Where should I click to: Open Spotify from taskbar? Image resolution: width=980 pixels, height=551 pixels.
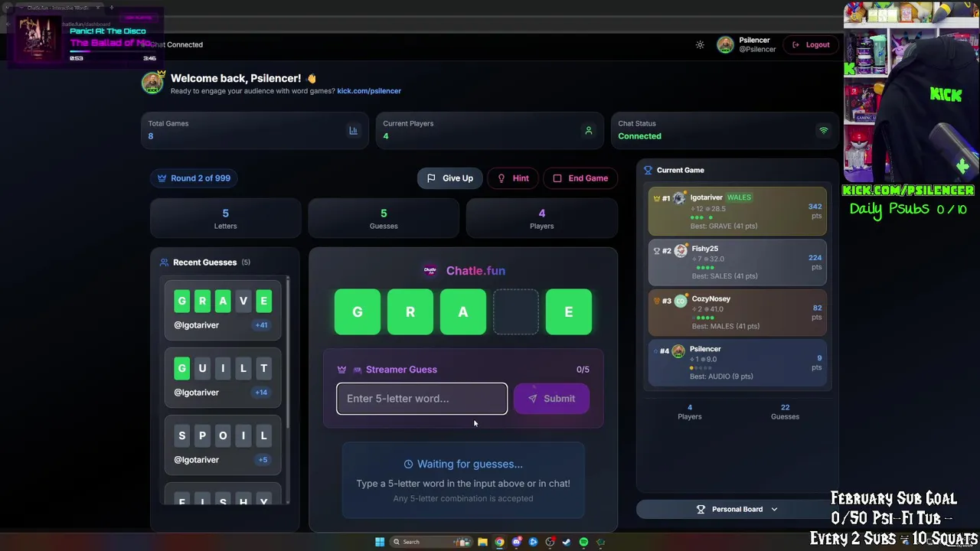pos(583,543)
